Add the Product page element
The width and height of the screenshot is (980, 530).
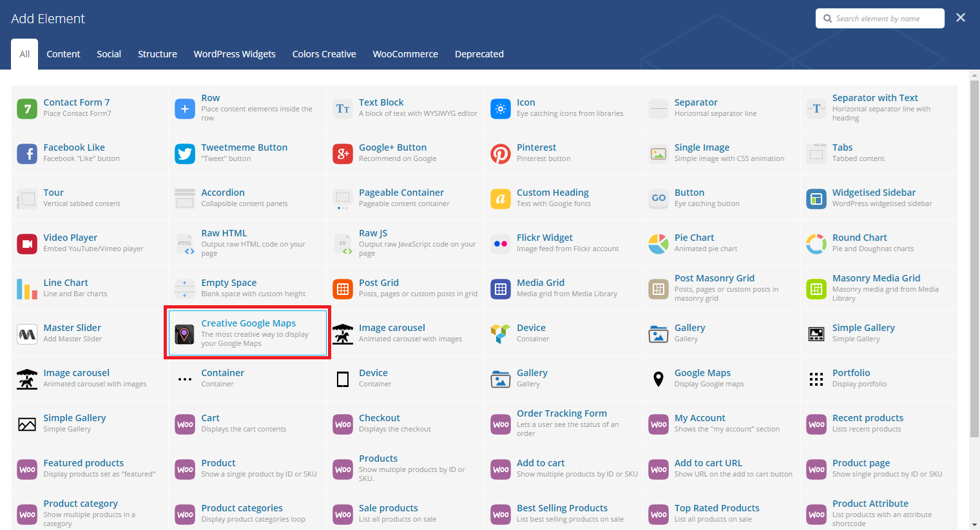point(879,469)
